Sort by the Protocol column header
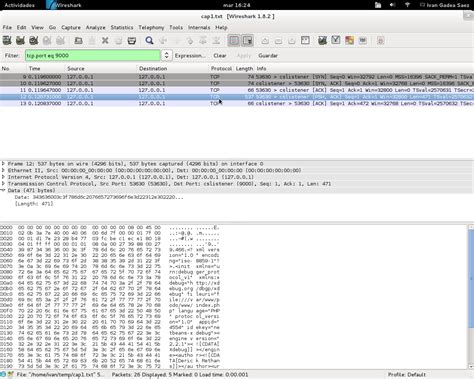 tap(221, 68)
